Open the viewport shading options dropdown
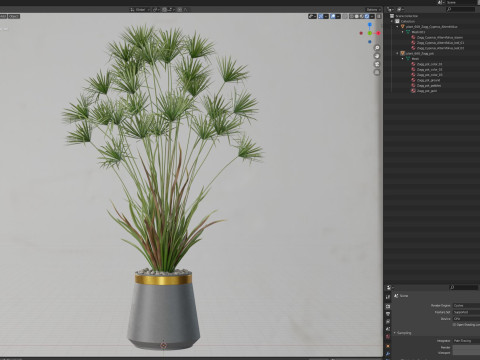 tap(372, 16)
